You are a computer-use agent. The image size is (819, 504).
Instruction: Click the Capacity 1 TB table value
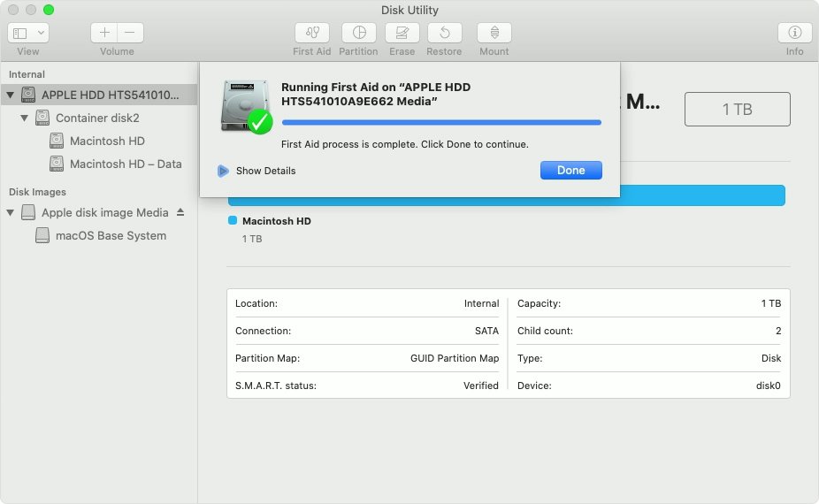[x=770, y=303]
